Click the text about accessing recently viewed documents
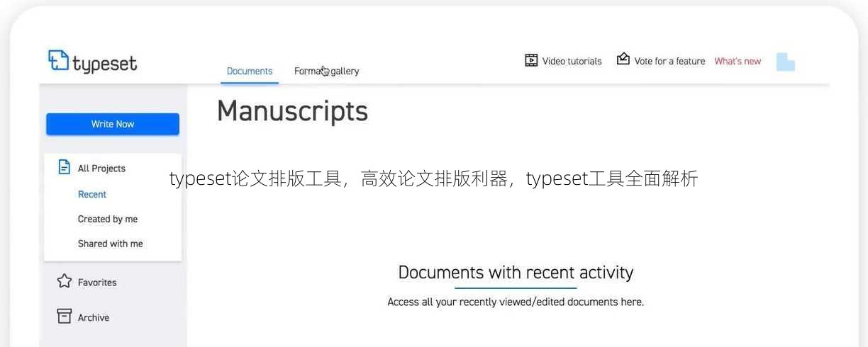Image resolution: width=868 pixels, height=347 pixels. pos(516,302)
